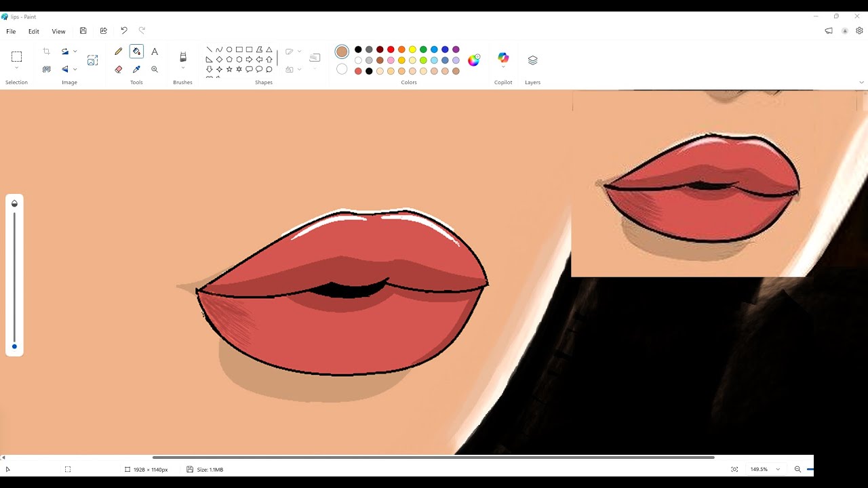Select the Hexagon shape
Image resolution: width=868 pixels, height=488 pixels.
click(239, 60)
